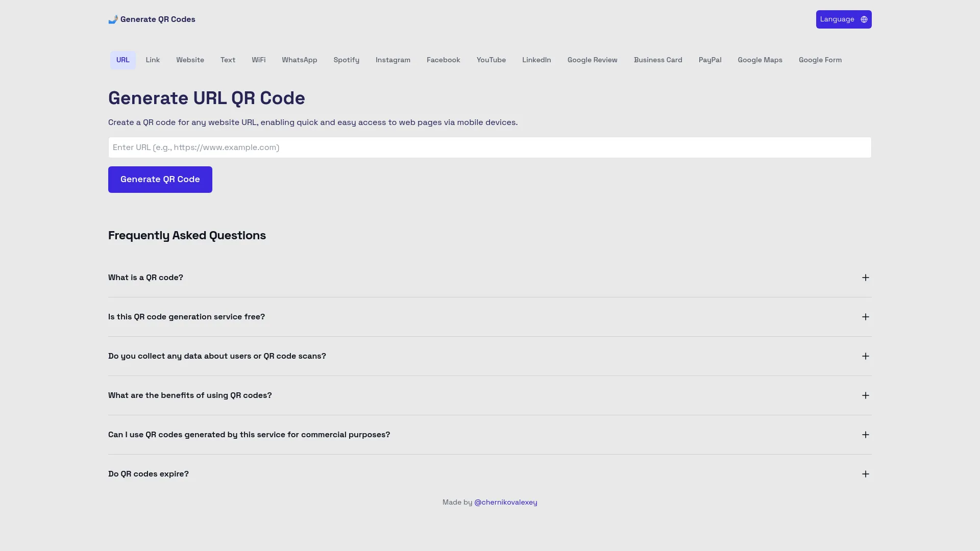Select the LinkedIn tab

pos(536,60)
